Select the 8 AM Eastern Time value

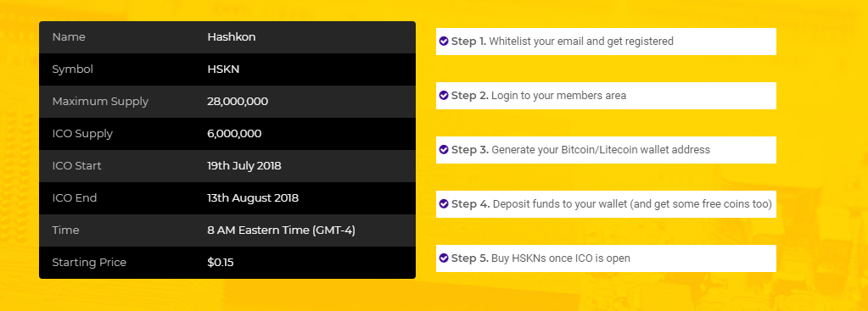pyautogui.click(x=281, y=230)
